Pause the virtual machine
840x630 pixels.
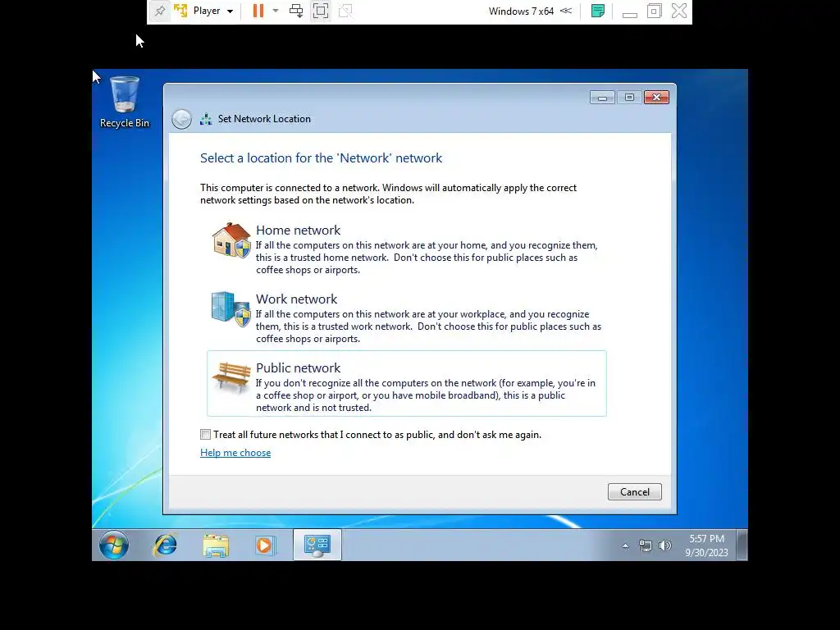(x=258, y=11)
